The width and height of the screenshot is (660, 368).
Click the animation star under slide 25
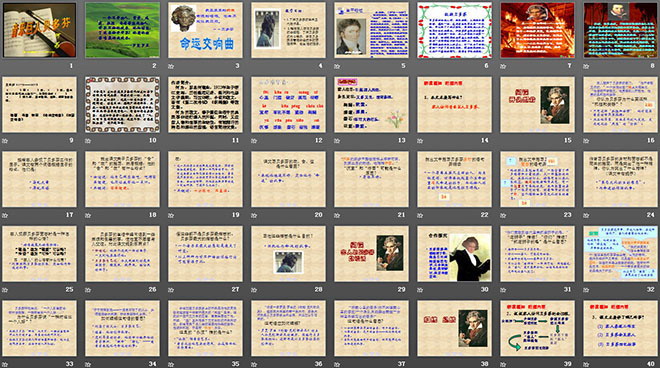click(5, 290)
